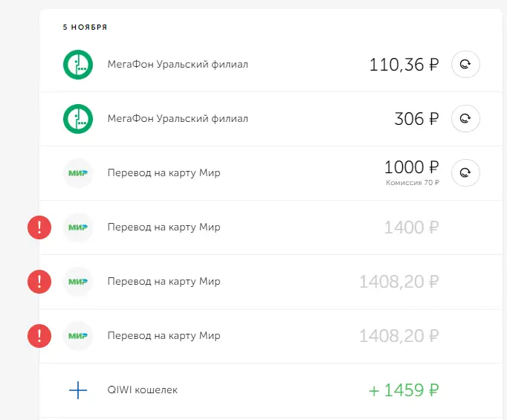Viewport: 507px width, 420px height.
Task: Click Mir logo of the failed 1400 ₽ transfer
Action: click(78, 227)
